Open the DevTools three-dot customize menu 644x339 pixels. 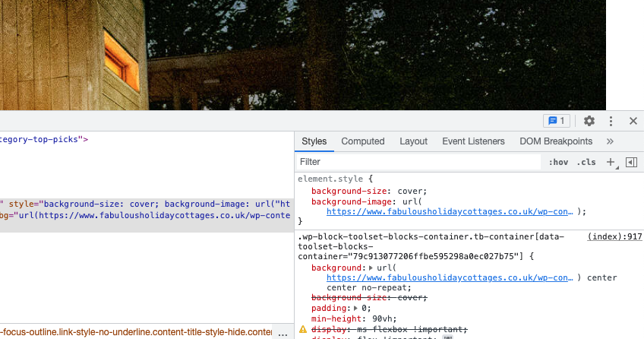click(x=611, y=121)
